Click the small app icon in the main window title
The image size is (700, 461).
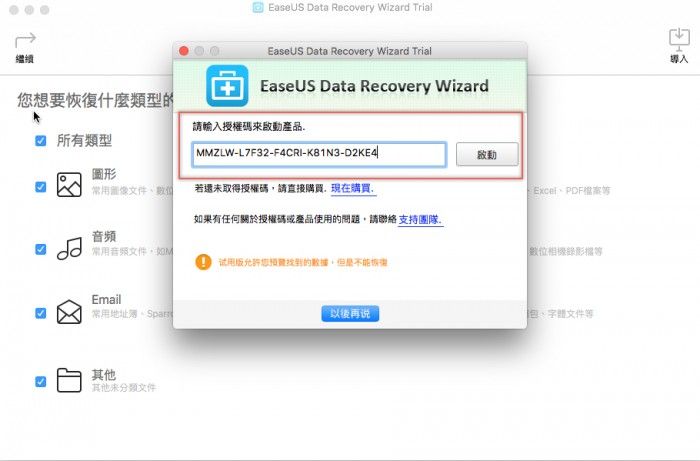coord(258,7)
